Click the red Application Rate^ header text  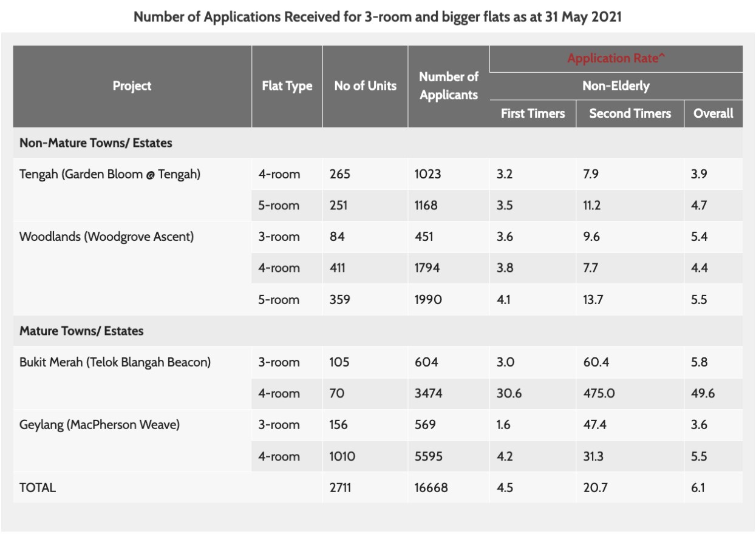[615, 58]
